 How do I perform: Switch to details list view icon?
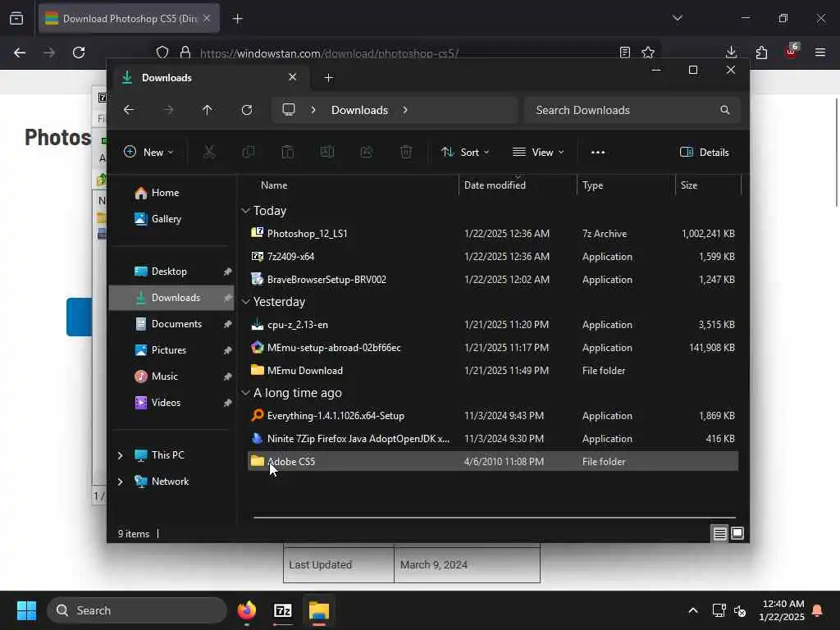pyautogui.click(x=719, y=533)
